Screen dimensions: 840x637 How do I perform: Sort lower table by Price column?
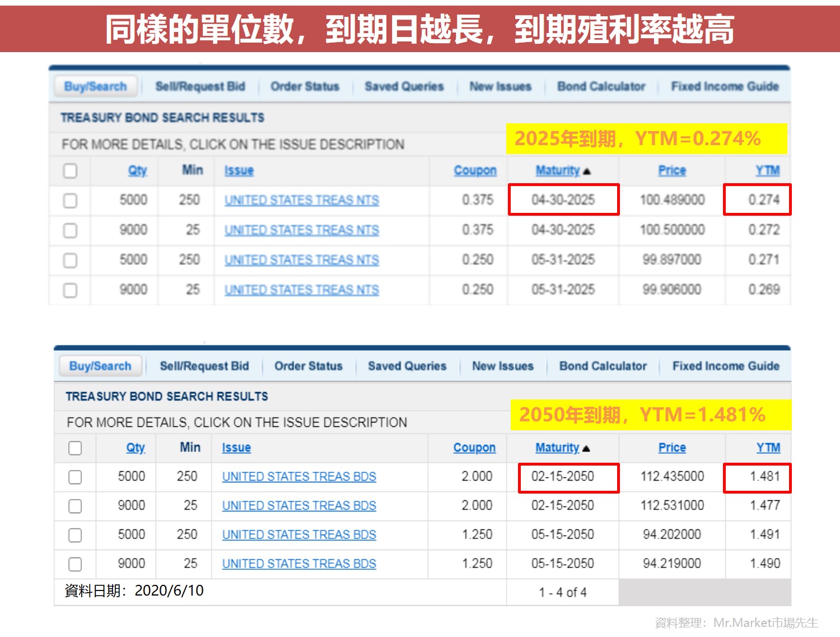coord(672,448)
